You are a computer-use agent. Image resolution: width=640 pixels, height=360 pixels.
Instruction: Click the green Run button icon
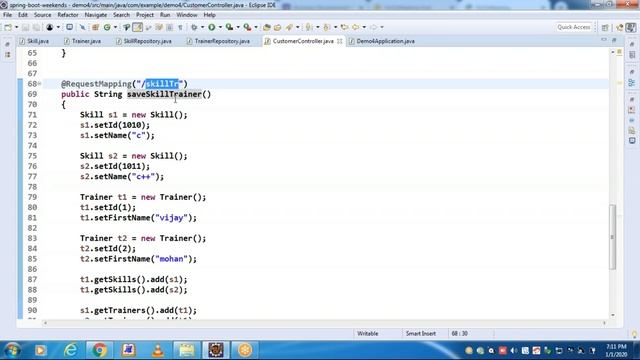coord(211,27)
